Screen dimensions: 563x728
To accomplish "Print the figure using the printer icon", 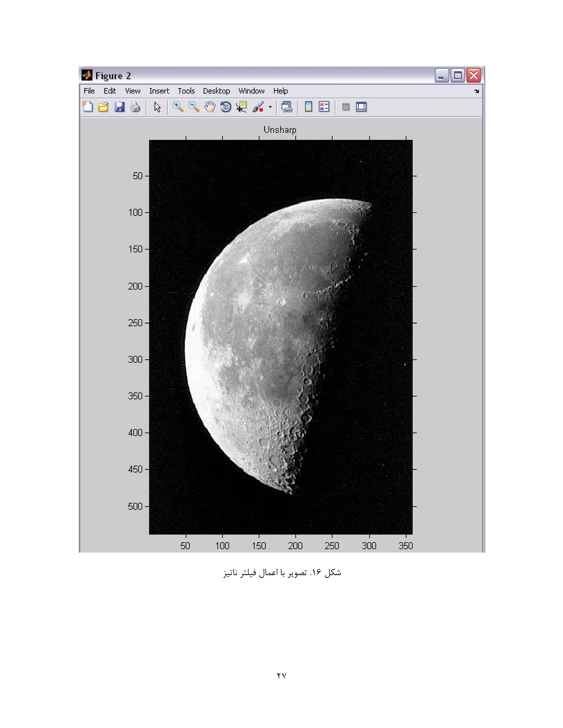I will click(x=135, y=107).
